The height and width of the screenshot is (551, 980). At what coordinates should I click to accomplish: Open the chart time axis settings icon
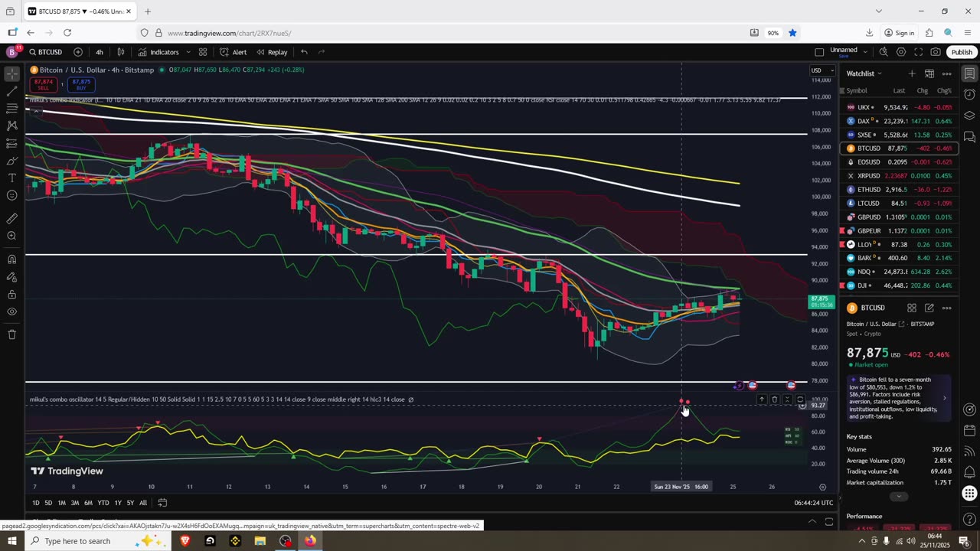[822, 487]
